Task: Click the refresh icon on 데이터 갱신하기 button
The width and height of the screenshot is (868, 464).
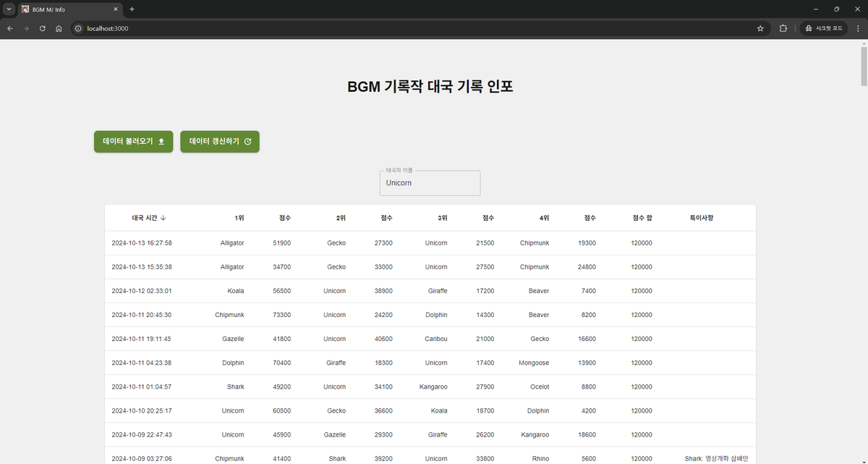Action: [x=247, y=141]
